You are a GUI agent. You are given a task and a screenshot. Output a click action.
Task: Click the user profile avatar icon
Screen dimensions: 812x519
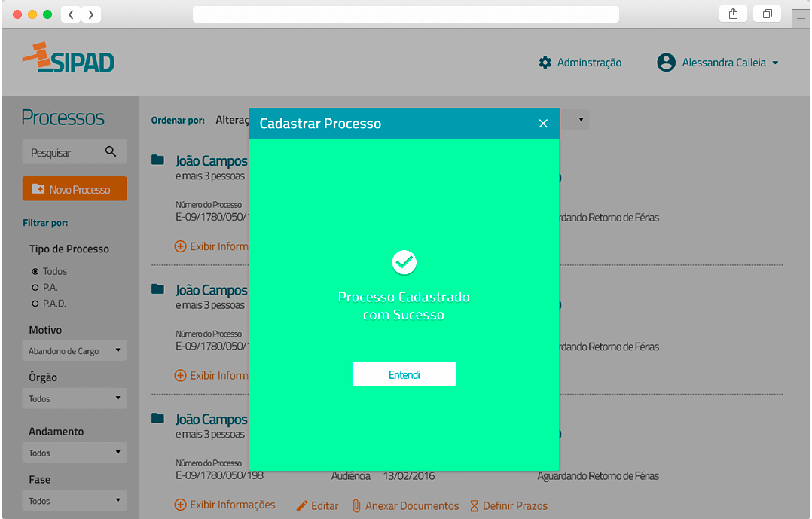(x=666, y=63)
